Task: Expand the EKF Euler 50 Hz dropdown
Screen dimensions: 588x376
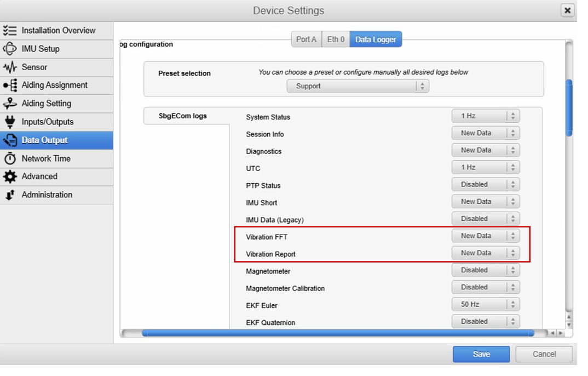Action: pos(485,304)
